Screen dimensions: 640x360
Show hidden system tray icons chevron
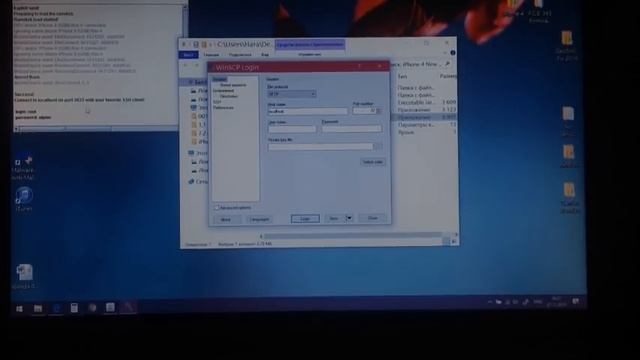tap(489, 302)
